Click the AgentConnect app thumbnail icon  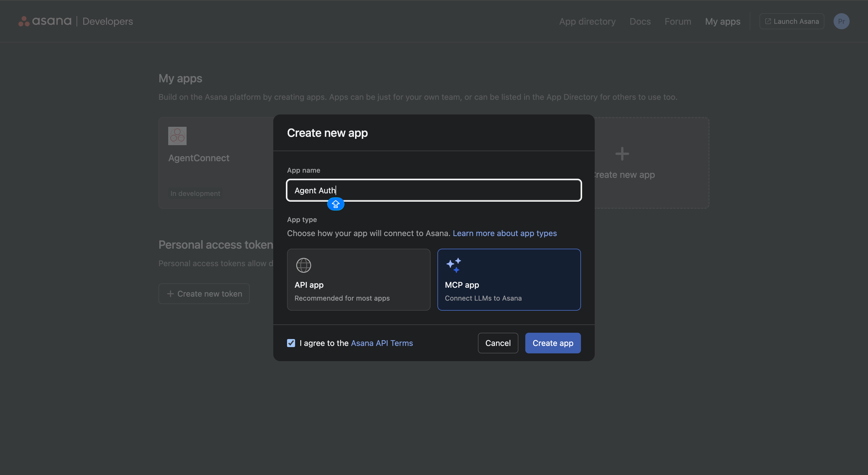pyautogui.click(x=177, y=136)
